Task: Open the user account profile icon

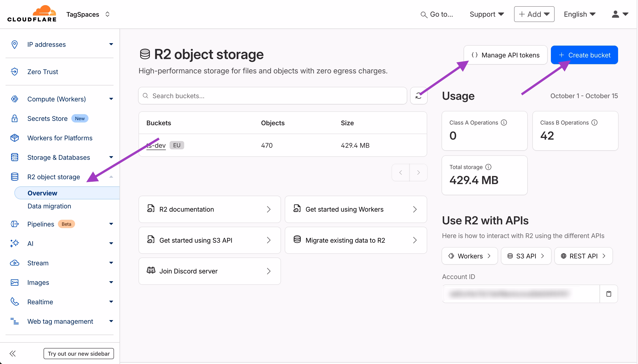Action: pos(616,14)
